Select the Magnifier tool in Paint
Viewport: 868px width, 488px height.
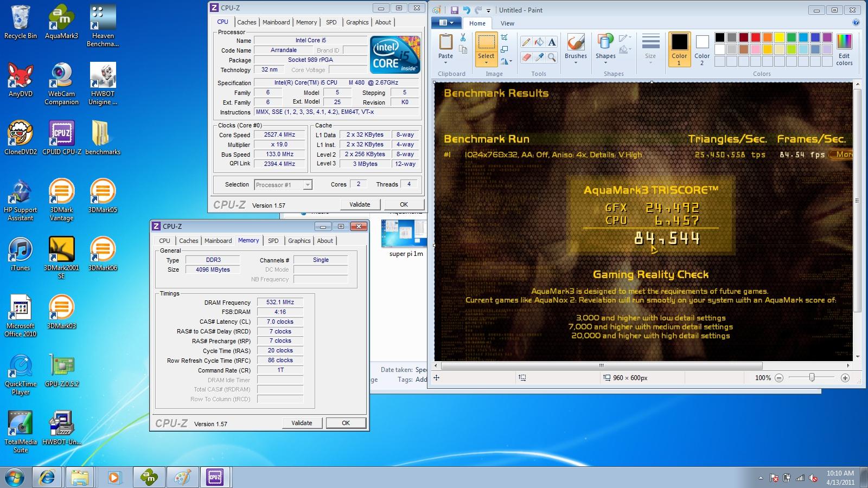tap(552, 57)
